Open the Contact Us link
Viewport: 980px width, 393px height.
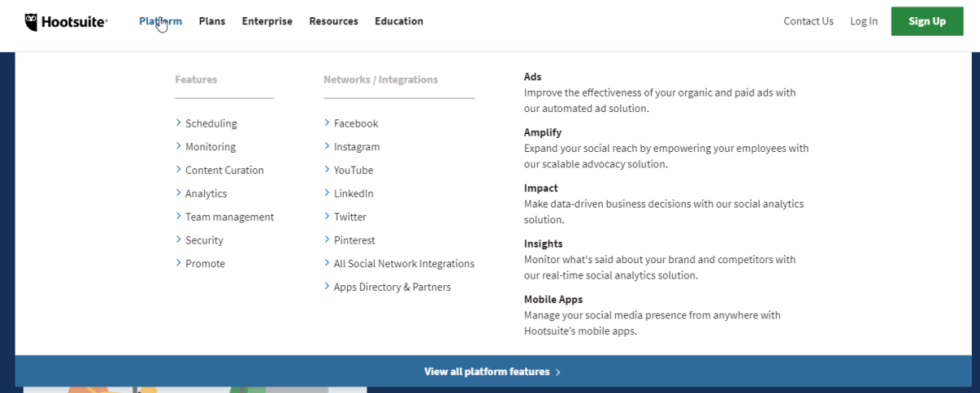point(808,21)
